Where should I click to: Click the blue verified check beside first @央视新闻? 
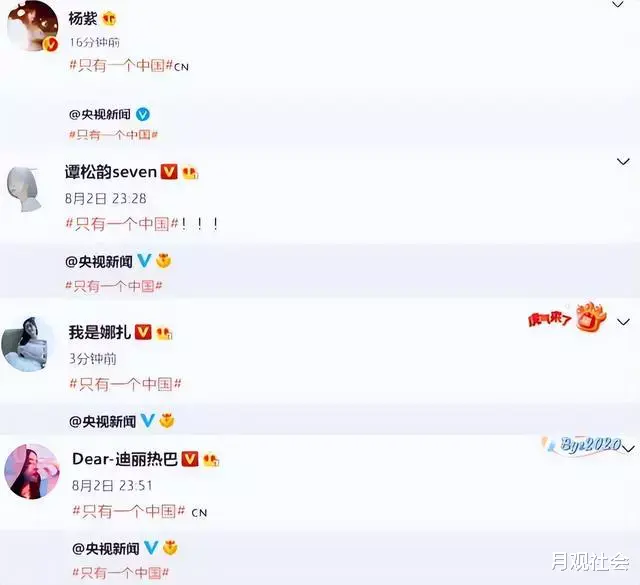click(x=142, y=114)
